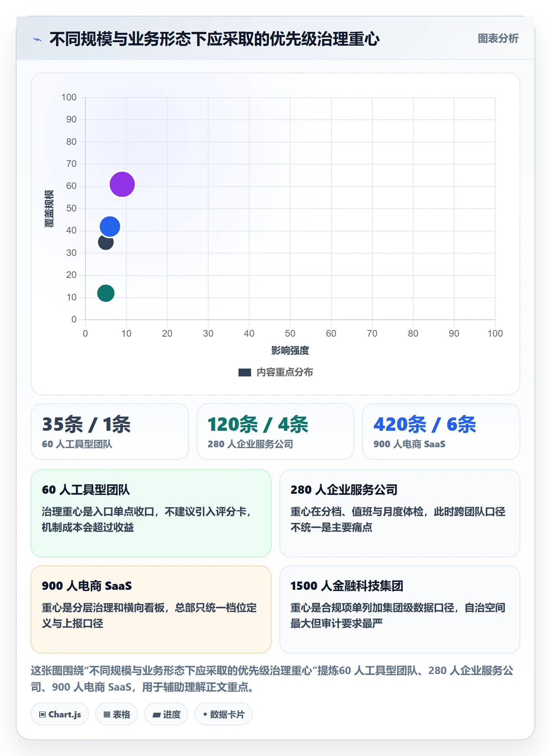Image resolution: width=551 pixels, height=756 pixels.
Task: Select the title 不同规模与业务形态下应采取的优先级治理重心
Action: click(x=214, y=39)
